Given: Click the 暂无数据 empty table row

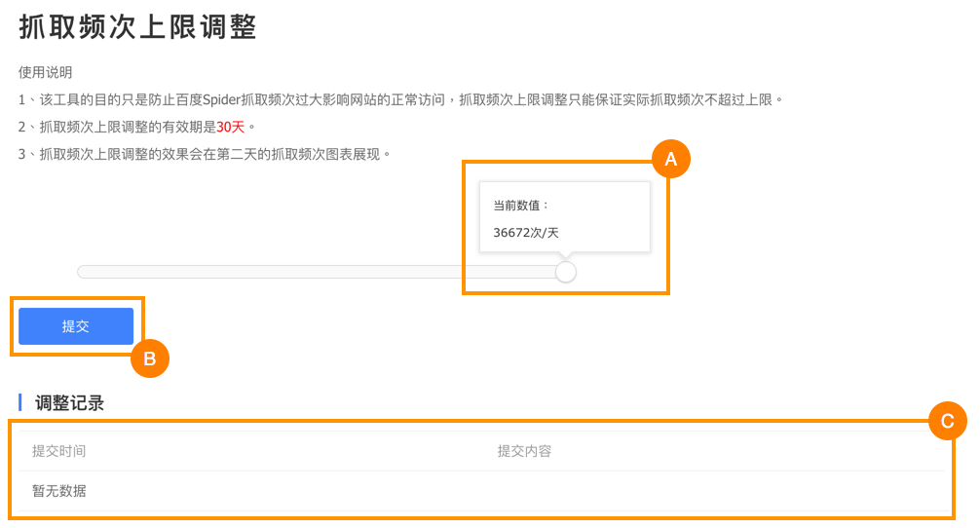Looking at the screenshot, I should point(58,491).
